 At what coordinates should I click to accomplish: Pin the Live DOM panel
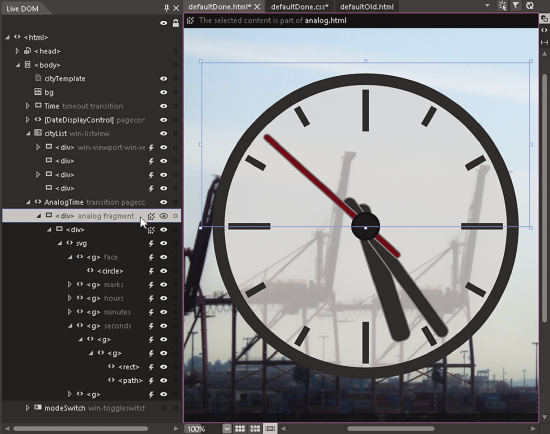(166, 8)
